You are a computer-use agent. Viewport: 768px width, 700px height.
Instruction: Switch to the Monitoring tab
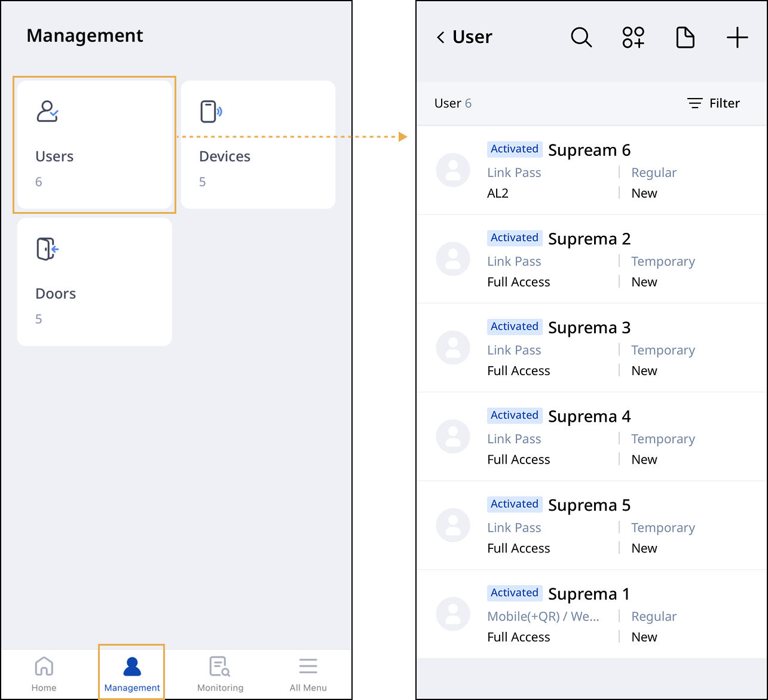pyautogui.click(x=220, y=674)
